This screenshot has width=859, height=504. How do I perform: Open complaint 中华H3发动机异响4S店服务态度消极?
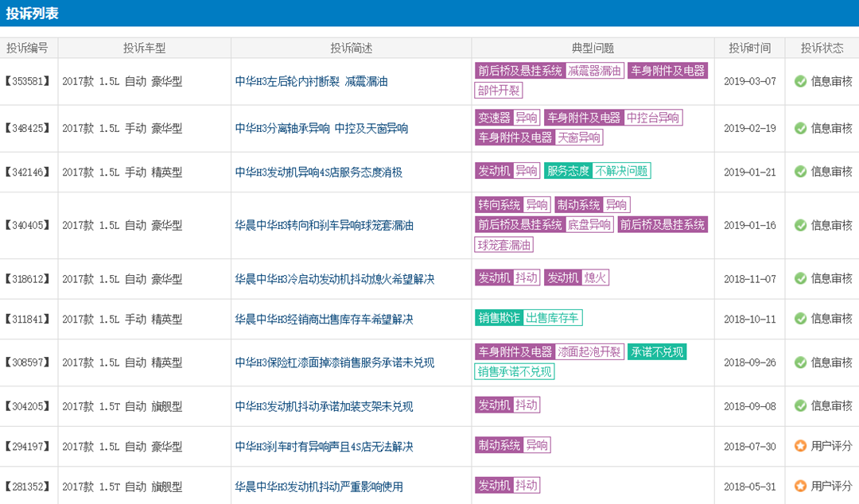pos(318,172)
